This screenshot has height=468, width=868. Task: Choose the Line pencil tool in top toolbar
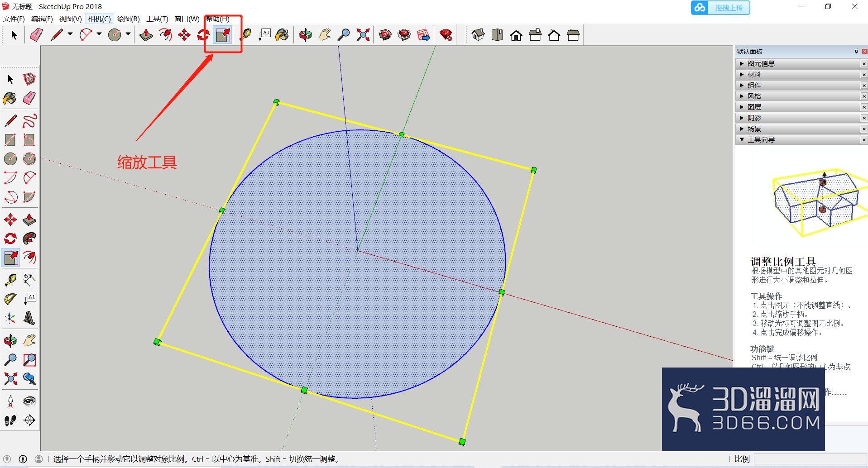pyautogui.click(x=57, y=35)
